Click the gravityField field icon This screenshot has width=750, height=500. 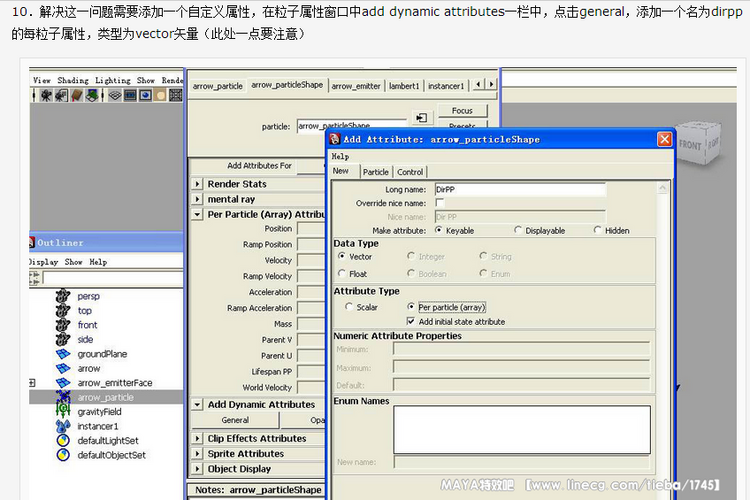click(x=63, y=411)
